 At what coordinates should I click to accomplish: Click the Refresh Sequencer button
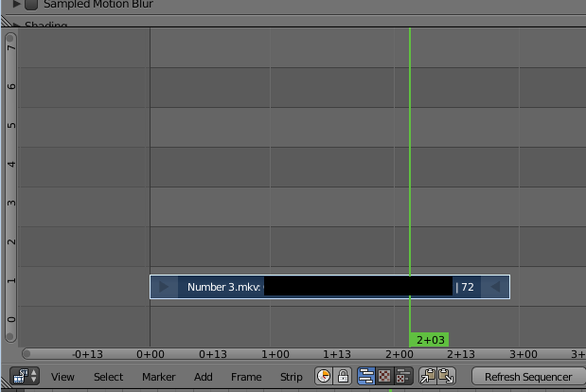click(528, 377)
